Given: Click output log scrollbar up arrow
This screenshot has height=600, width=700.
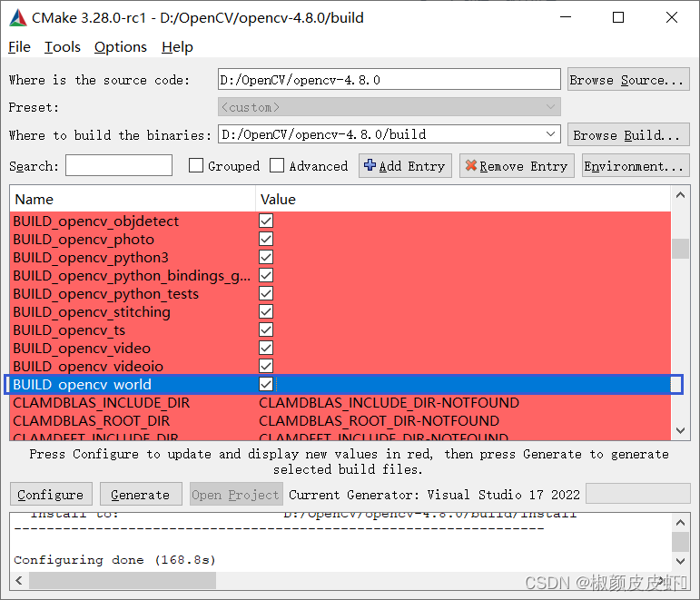Looking at the screenshot, I should pyautogui.click(x=680, y=522).
